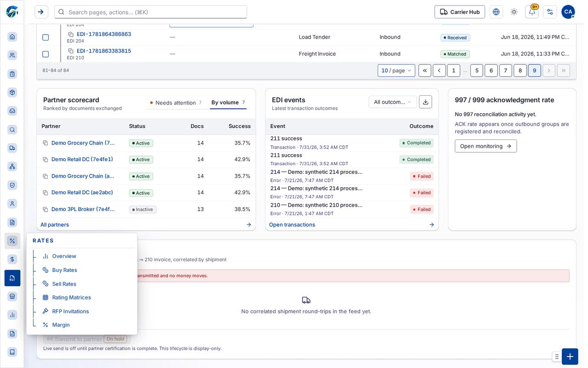Image resolution: width=588 pixels, height=368 pixels.
Task: Open the book icon at the sidebar bottom
Action: [x=12, y=352]
